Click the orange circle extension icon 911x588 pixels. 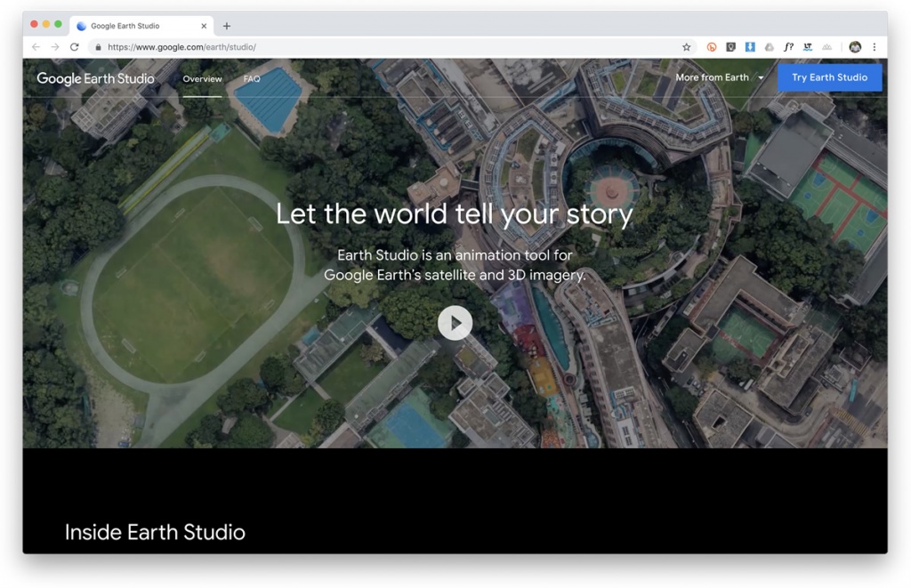tap(711, 46)
